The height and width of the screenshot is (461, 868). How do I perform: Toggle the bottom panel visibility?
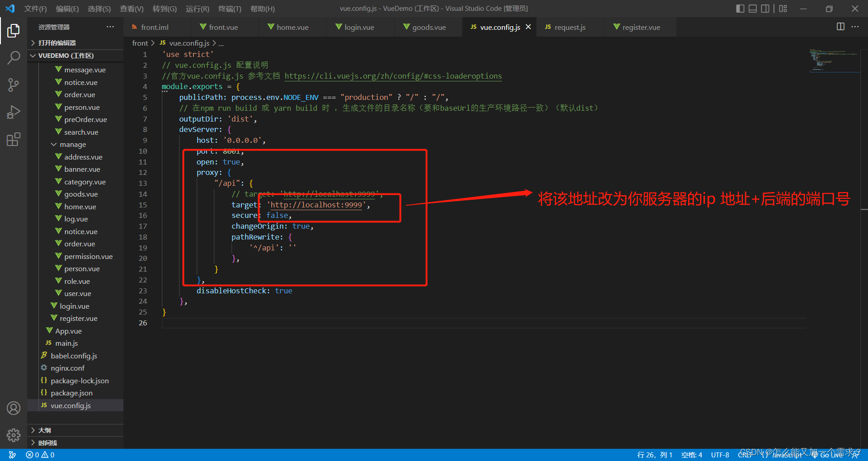753,9
